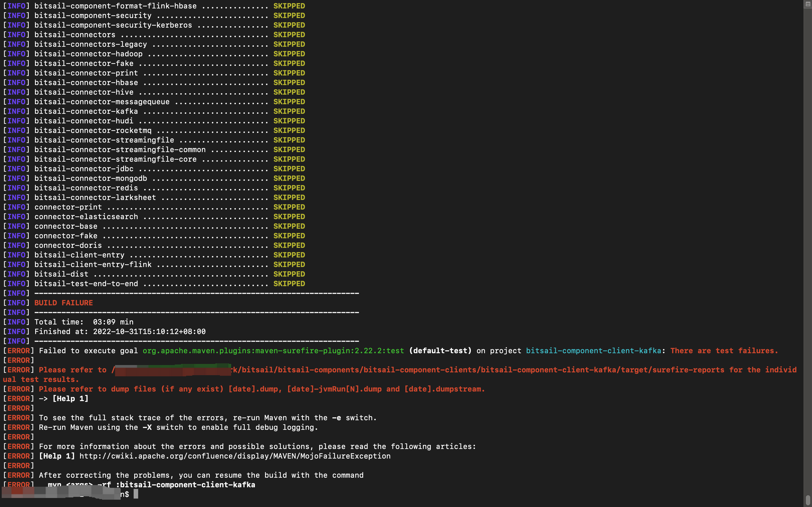This screenshot has width=812, height=507.
Task: Click the bold -e switch text
Action: pos(336,418)
